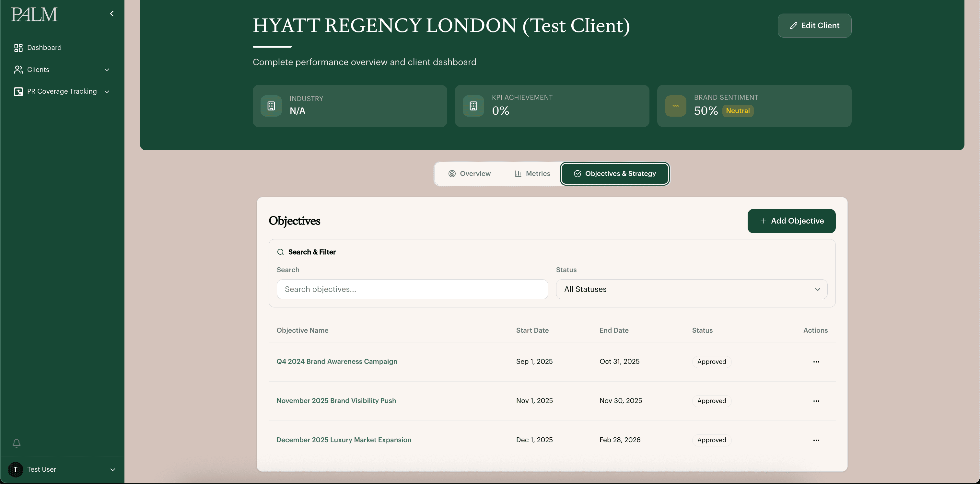Click the Approved badge for Q4 2024 campaign
The height and width of the screenshot is (484, 980).
coord(711,362)
